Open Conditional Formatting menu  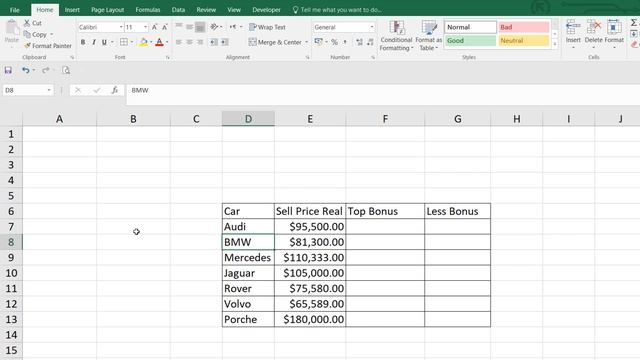click(x=396, y=36)
